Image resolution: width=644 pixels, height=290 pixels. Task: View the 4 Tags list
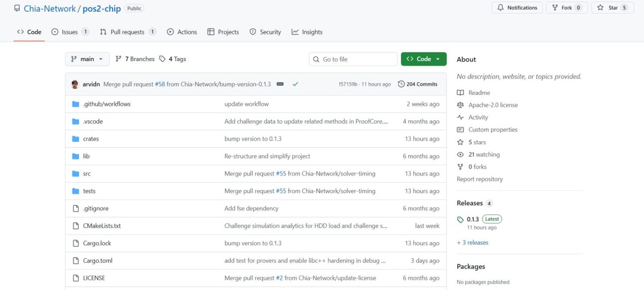pyautogui.click(x=172, y=59)
